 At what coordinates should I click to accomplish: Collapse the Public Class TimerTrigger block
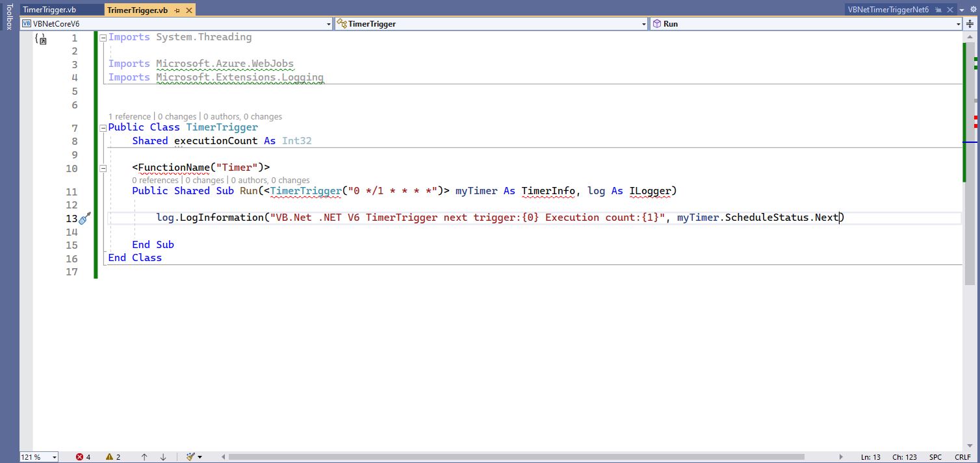(x=103, y=128)
